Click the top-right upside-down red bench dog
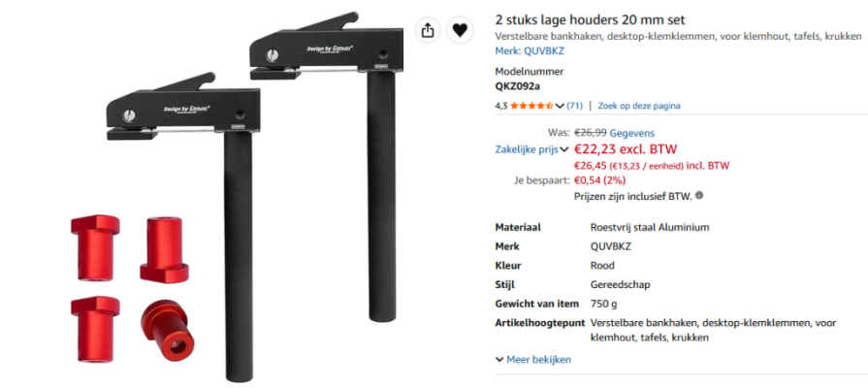This screenshot has width=868, height=388. click(165, 249)
